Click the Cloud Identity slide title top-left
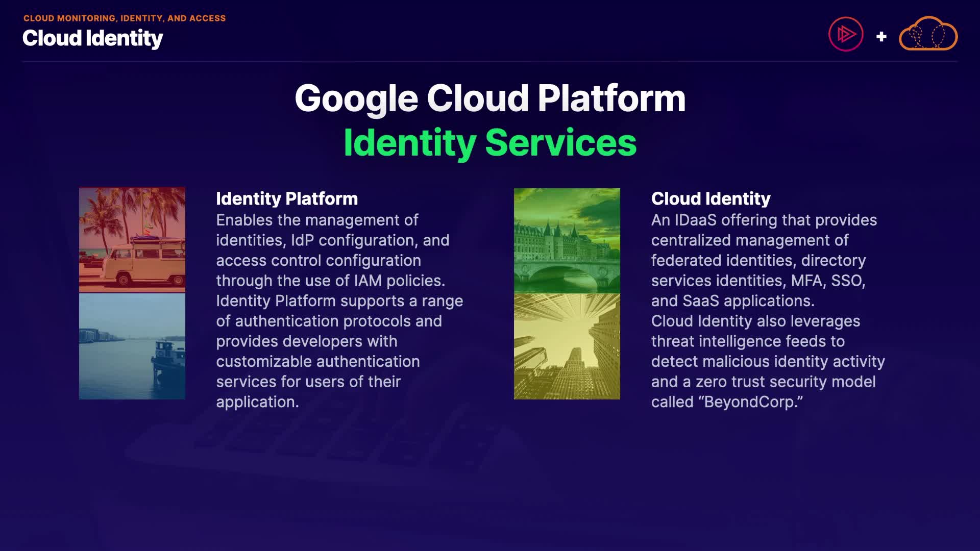Viewport: 980px width, 551px height. 93,38
